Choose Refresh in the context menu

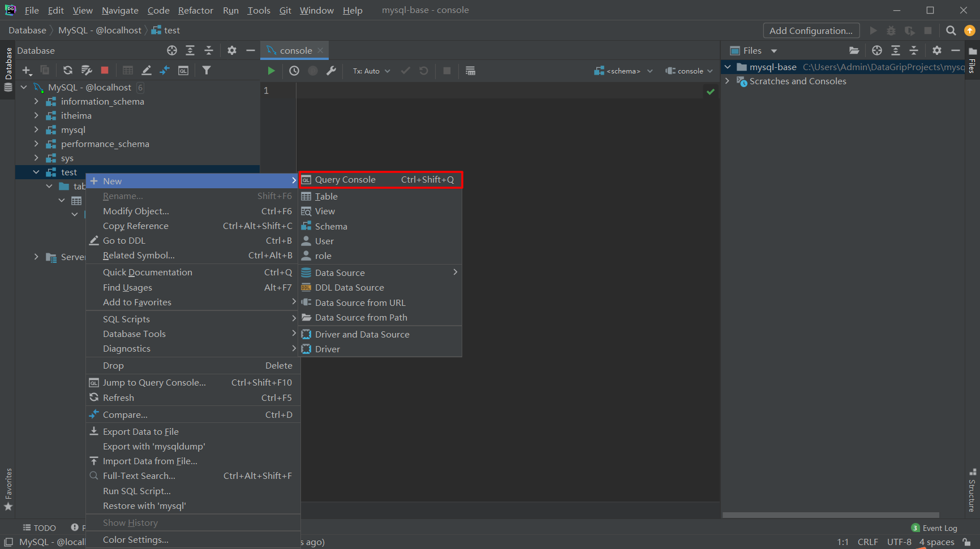193,397
